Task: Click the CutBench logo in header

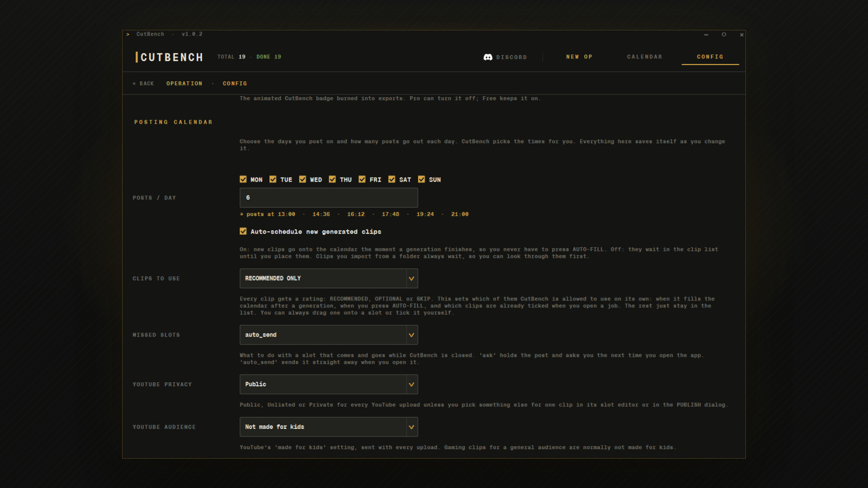Action: coord(170,57)
